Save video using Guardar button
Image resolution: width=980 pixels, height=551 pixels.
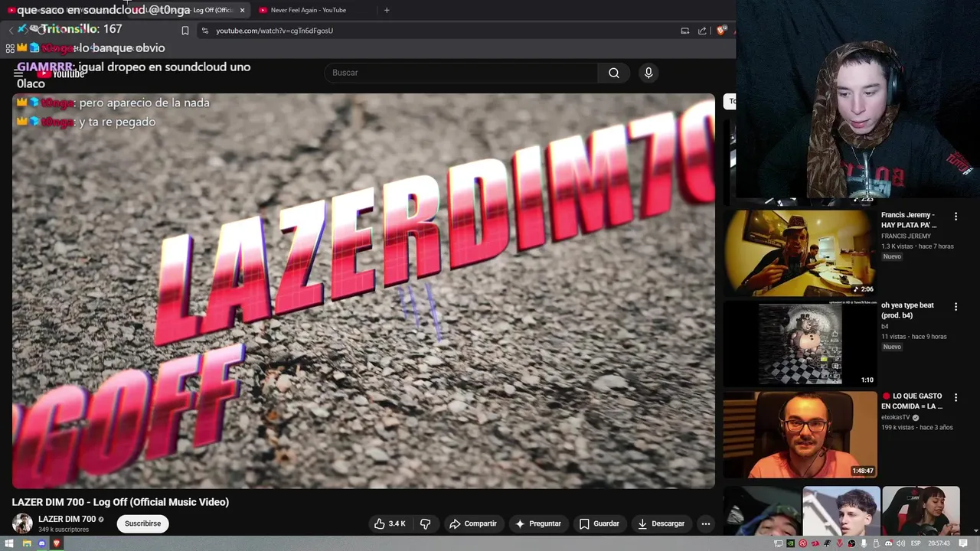click(599, 523)
